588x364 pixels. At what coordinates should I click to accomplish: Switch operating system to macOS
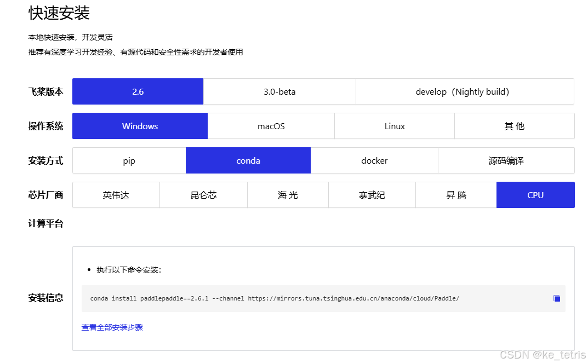tap(271, 126)
